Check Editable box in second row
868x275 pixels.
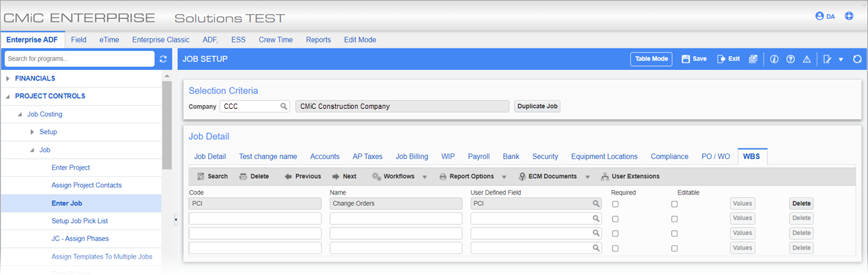[674, 218]
